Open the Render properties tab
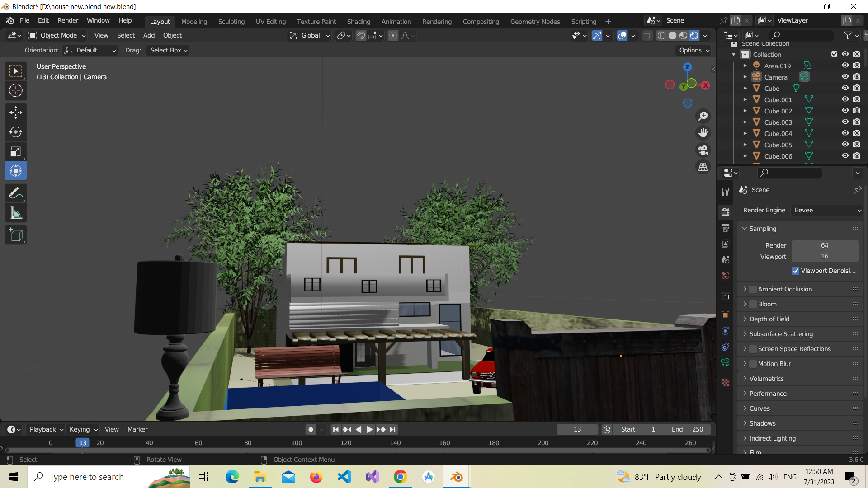 coord(725,212)
